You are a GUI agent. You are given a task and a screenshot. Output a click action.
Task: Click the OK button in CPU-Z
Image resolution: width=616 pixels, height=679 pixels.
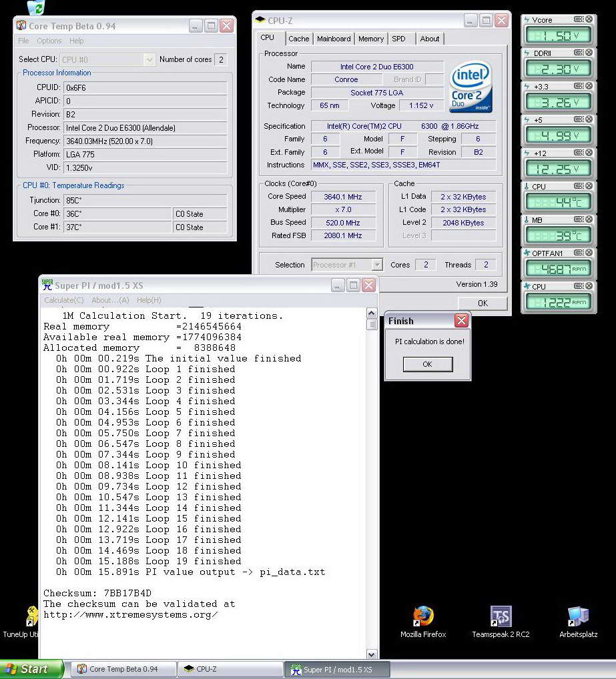pos(483,303)
